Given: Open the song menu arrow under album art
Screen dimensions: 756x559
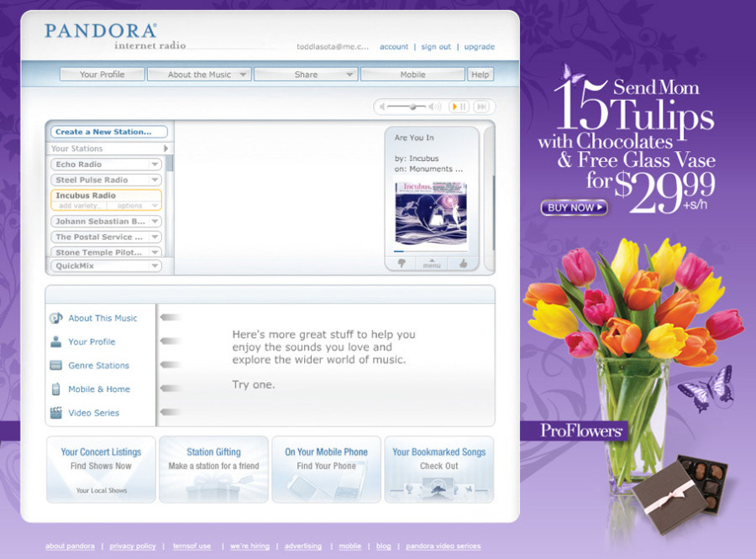Looking at the screenshot, I should pyautogui.click(x=432, y=263).
